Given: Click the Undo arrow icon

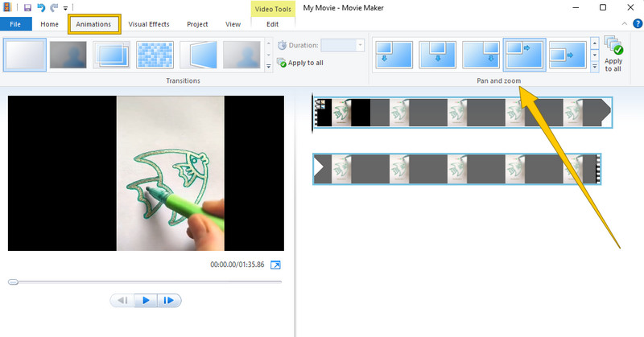Looking at the screenshot, I should point(40,7).
